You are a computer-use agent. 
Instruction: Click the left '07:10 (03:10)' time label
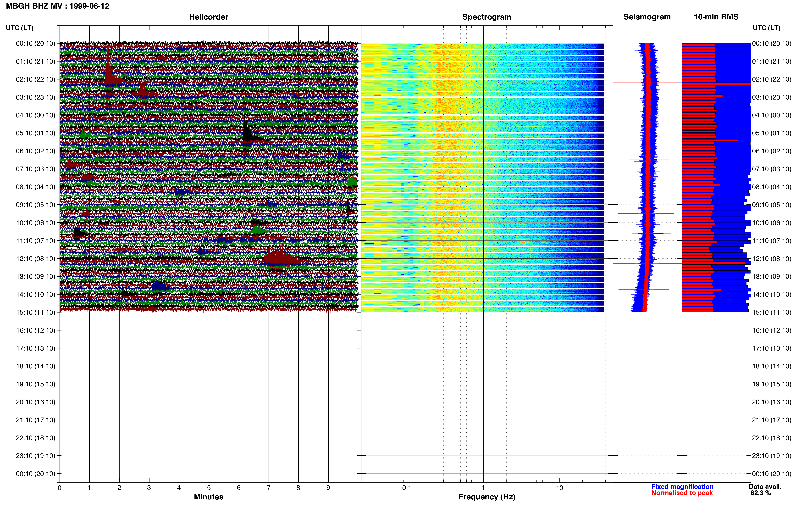[36, 169]
